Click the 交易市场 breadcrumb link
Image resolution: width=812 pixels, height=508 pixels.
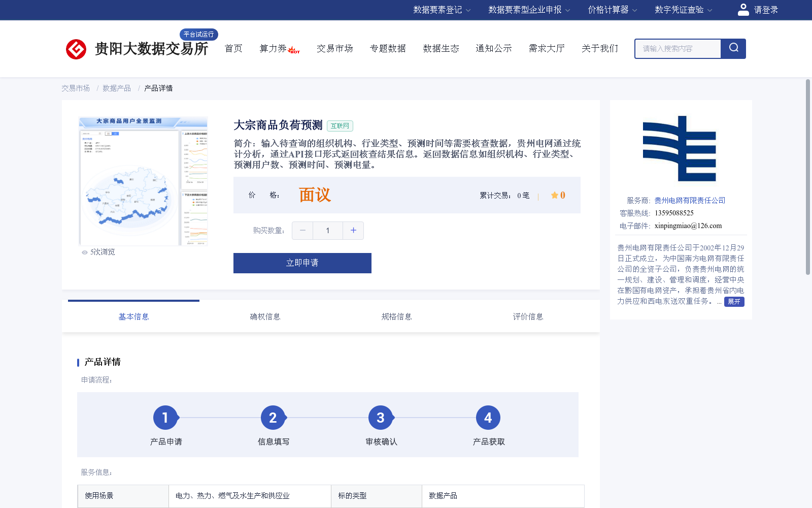(76, 88)
